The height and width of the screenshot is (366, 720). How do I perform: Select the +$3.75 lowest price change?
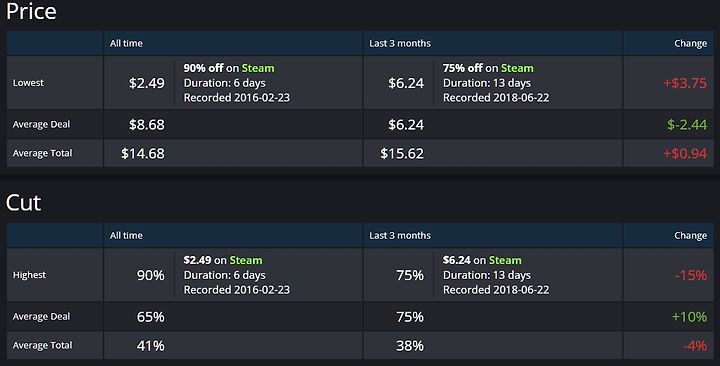[685, 83]
